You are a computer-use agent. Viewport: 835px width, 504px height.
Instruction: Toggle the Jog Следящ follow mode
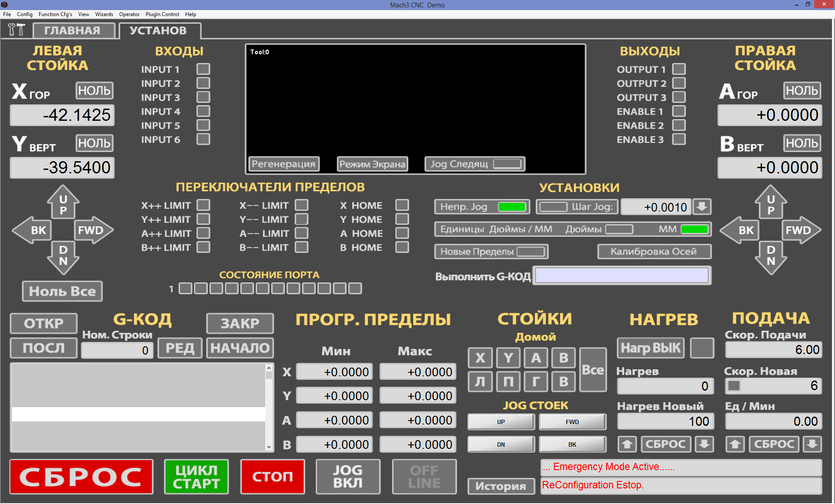coord(475,164)
